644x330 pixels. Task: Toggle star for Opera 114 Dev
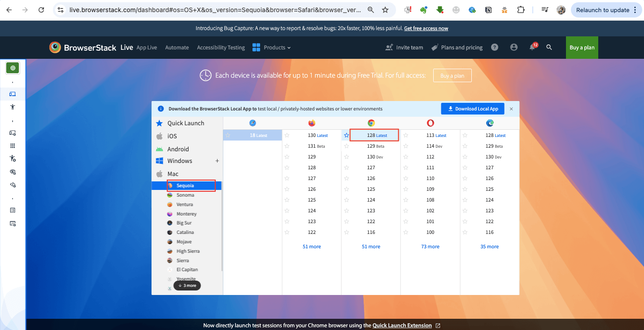406,146
